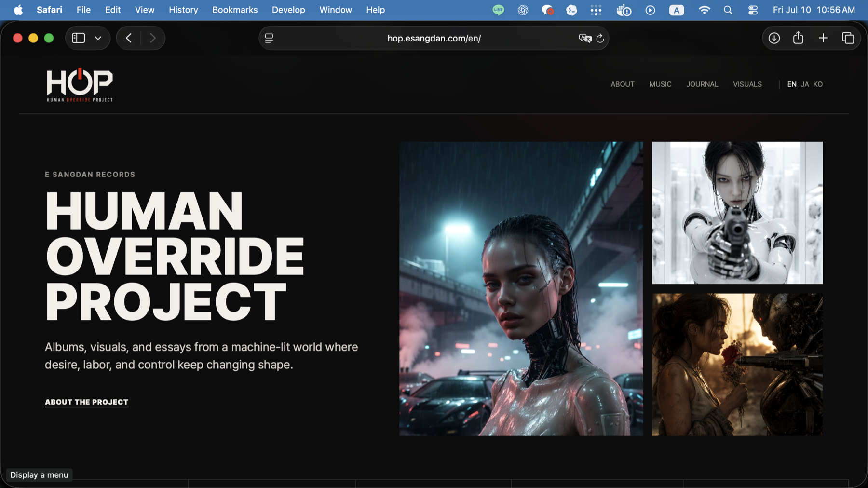Go forward to next page
The image size is (868, 488).
(x=153, y=38)
